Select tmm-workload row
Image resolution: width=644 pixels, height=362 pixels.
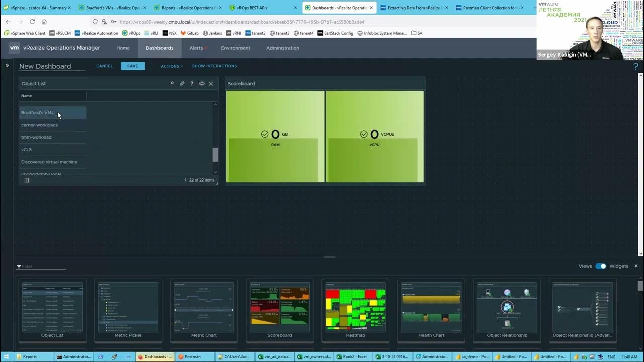pos(53,137)
